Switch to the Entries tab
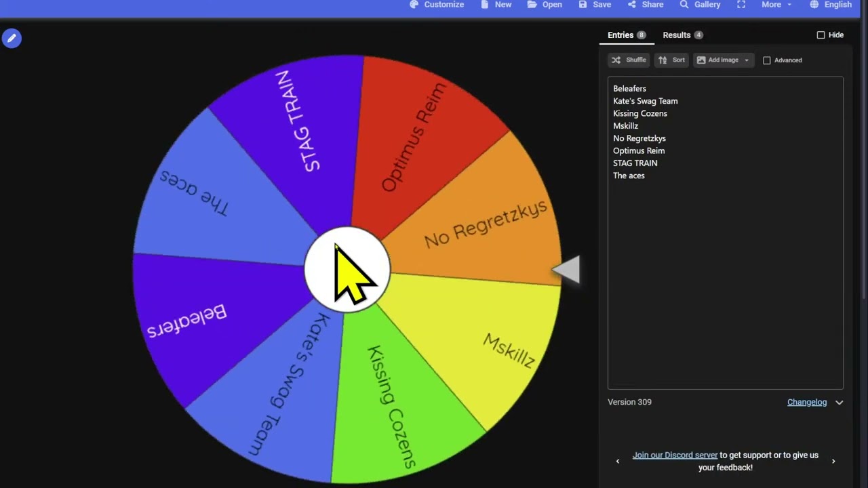The width and height of the screenshot is (868, 488). tap(627, 35)
